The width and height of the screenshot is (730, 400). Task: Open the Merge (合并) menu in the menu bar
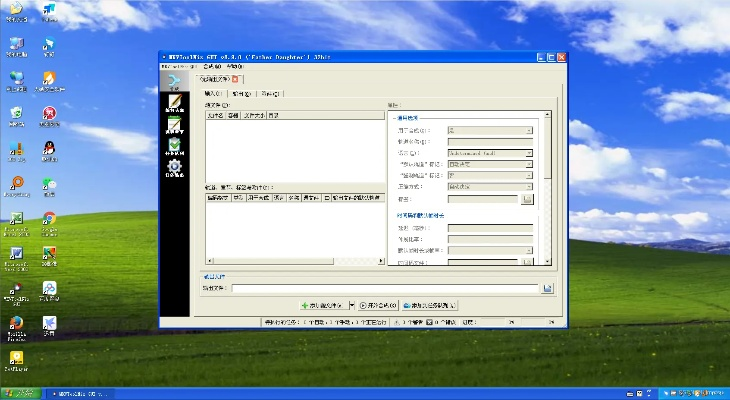click(x=211, y=66)
